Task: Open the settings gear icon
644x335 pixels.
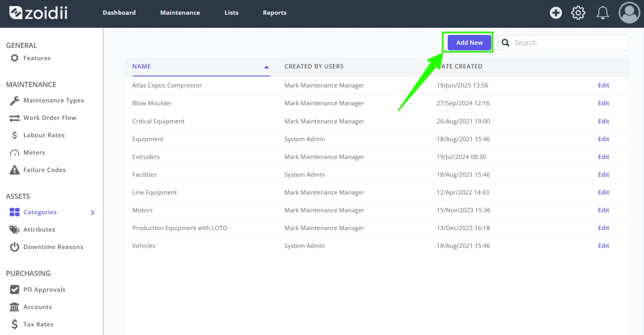Action: [578, 13]
